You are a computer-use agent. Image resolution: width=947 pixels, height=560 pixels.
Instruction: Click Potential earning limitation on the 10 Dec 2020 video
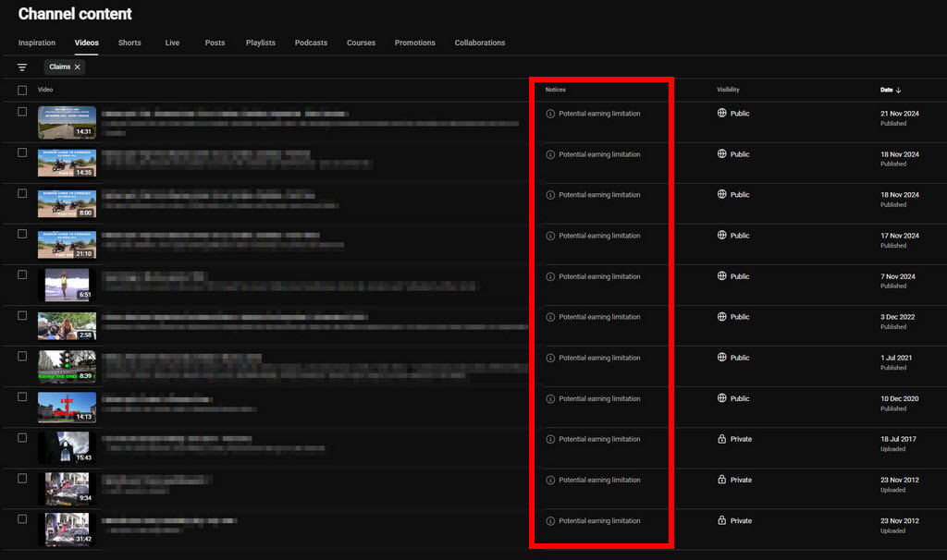point(599,399)
